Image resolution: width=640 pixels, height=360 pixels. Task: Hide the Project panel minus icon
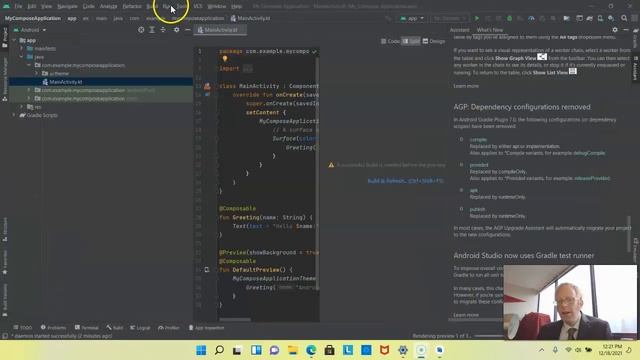point(187,30)
